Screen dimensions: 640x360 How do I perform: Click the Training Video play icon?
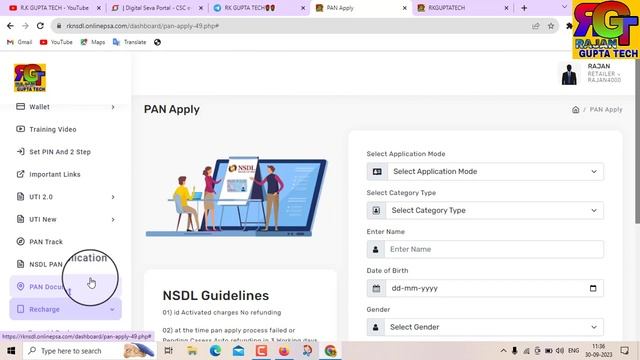point(20,129)
